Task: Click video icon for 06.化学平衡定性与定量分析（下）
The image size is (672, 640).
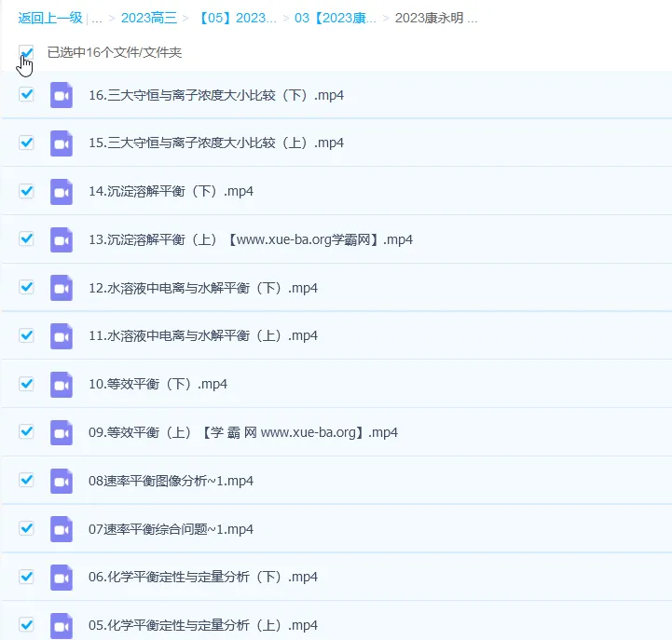Action: coord(62,577)
